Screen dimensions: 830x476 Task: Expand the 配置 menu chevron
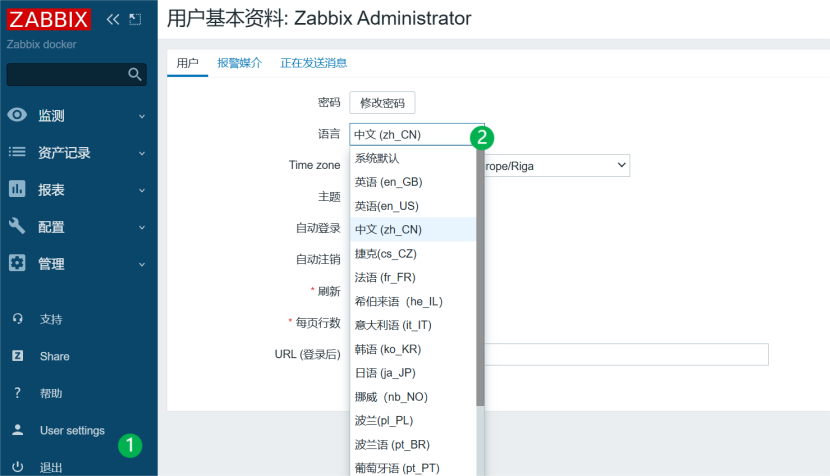(x=142, y=227)
